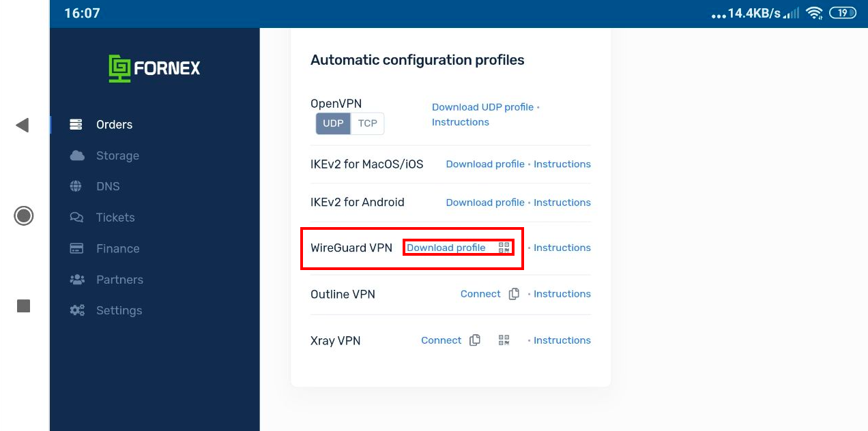Download the OpenVPN UDP profile
This screenshot has width=868, height=431.
(x=482, y=107)
